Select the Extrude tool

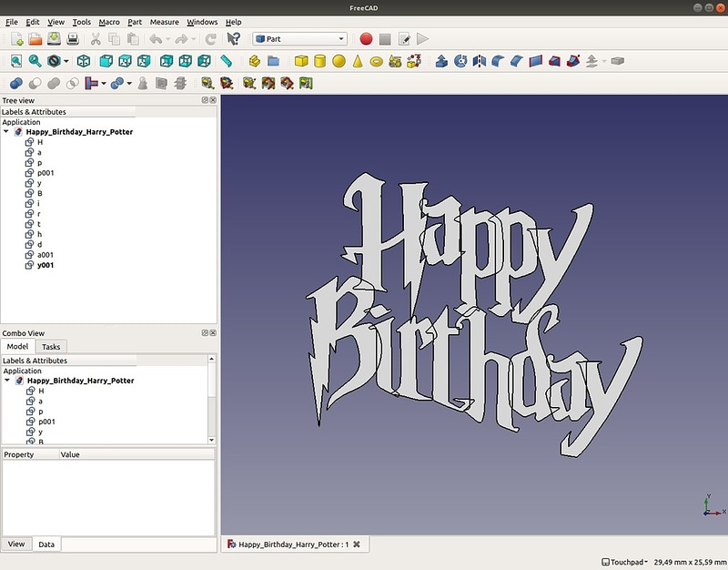441,61
